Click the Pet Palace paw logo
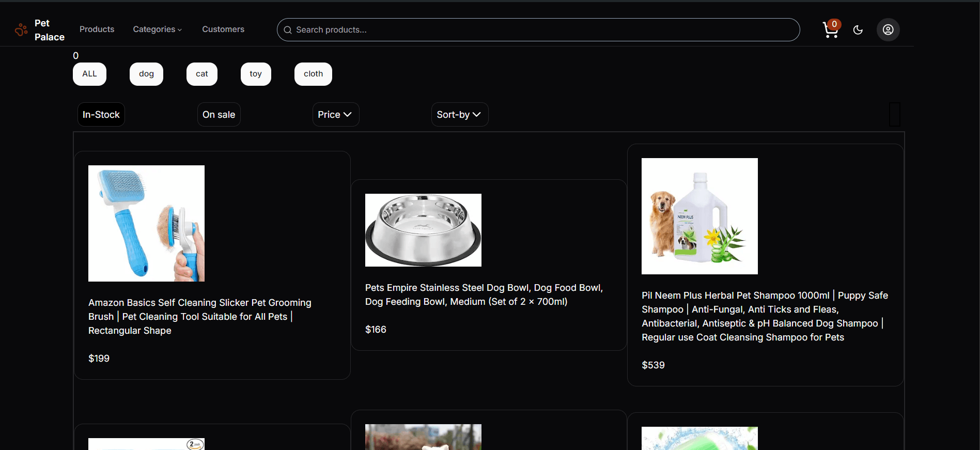This screenshot has width=980, height=450. tap(21, 30)
